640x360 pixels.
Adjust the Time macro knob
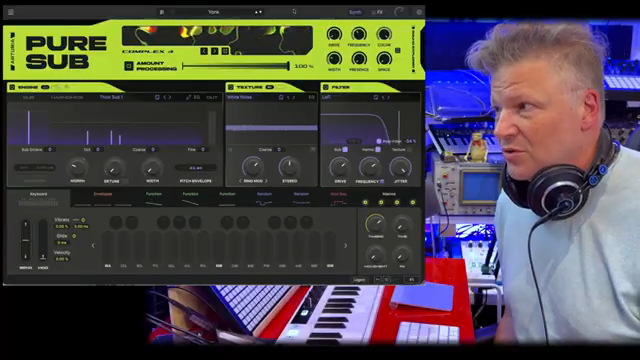[402, 224]
